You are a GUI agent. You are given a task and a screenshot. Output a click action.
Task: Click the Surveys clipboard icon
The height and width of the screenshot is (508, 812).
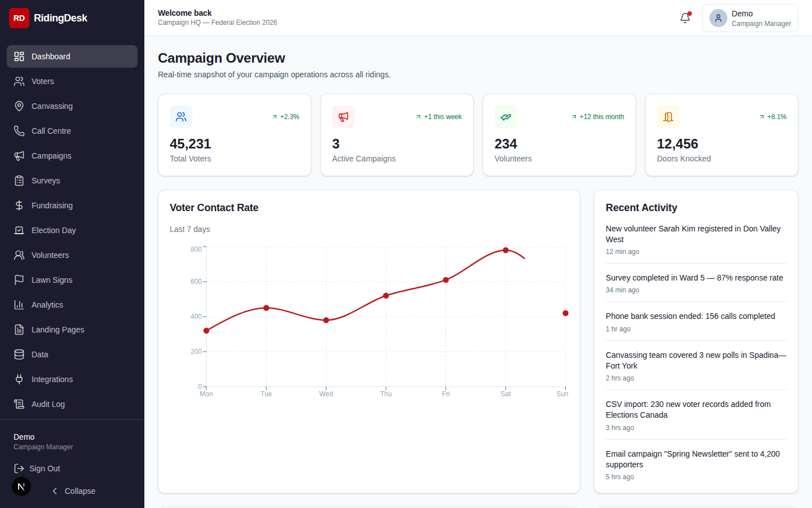point(19,181)
